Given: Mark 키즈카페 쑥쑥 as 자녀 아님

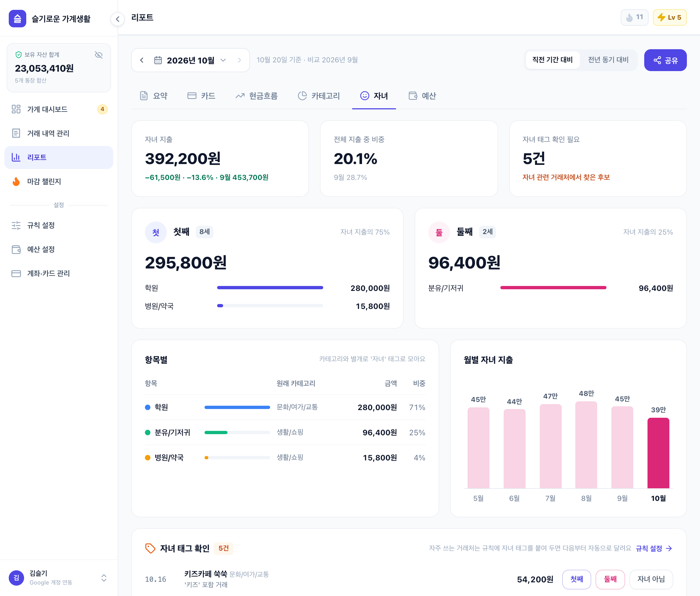Looking at the screenshot, I should tap(651, 579).
